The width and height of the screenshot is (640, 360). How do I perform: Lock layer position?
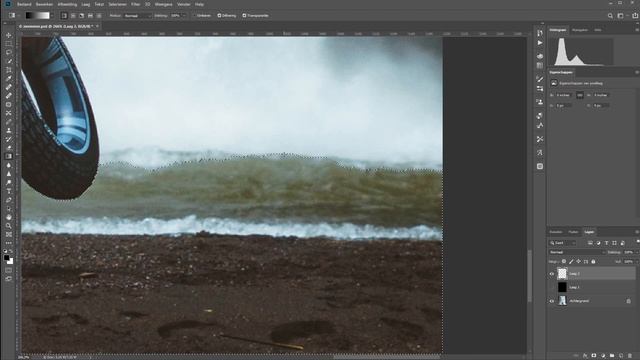pyautogui.click(x=578, y=262)
